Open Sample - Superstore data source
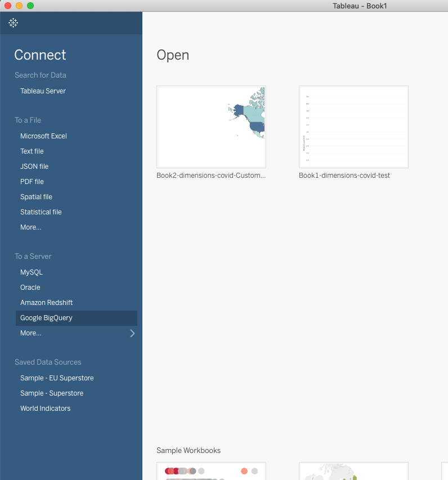Viewport: 448px width, 480px height. (x=52, y=393)
